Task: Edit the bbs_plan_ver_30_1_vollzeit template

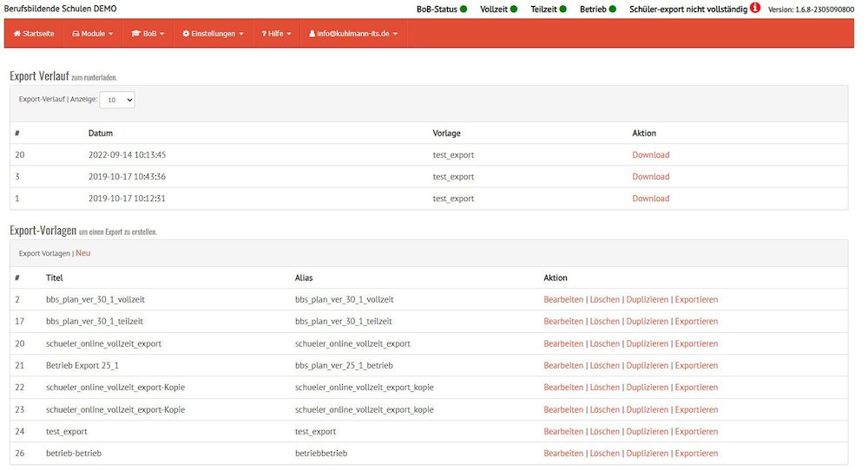Action: coord(563,299)
